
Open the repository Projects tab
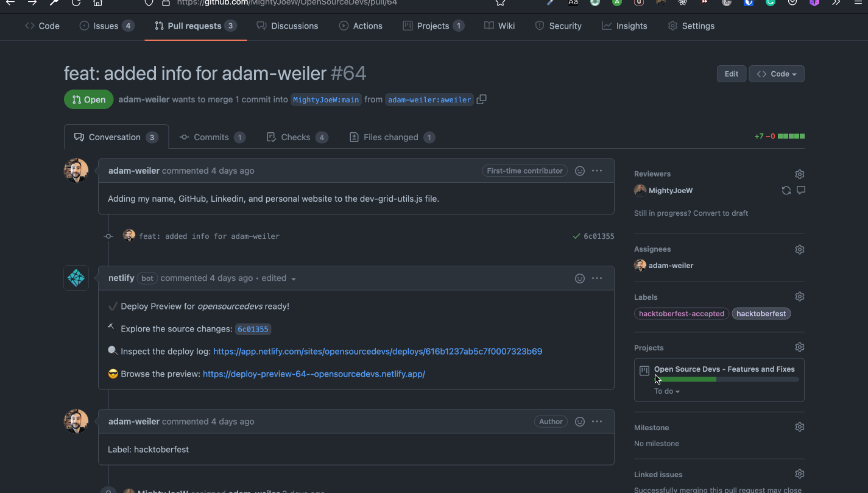click(x=434, y=26)
